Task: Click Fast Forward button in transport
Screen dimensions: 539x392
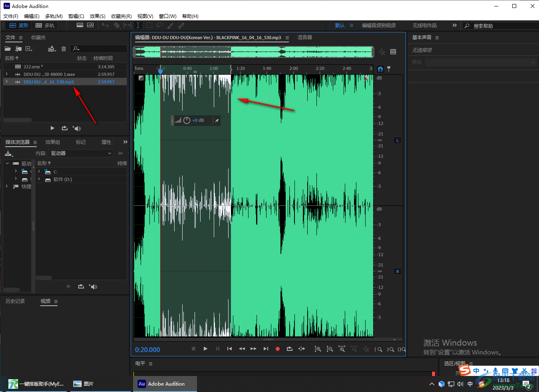Action: [253, 349]
